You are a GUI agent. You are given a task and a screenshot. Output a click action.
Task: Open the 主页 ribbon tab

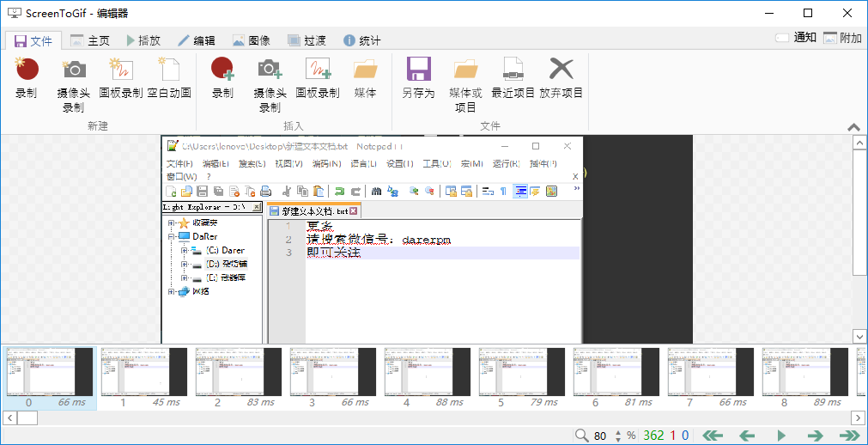pos(90,40)
